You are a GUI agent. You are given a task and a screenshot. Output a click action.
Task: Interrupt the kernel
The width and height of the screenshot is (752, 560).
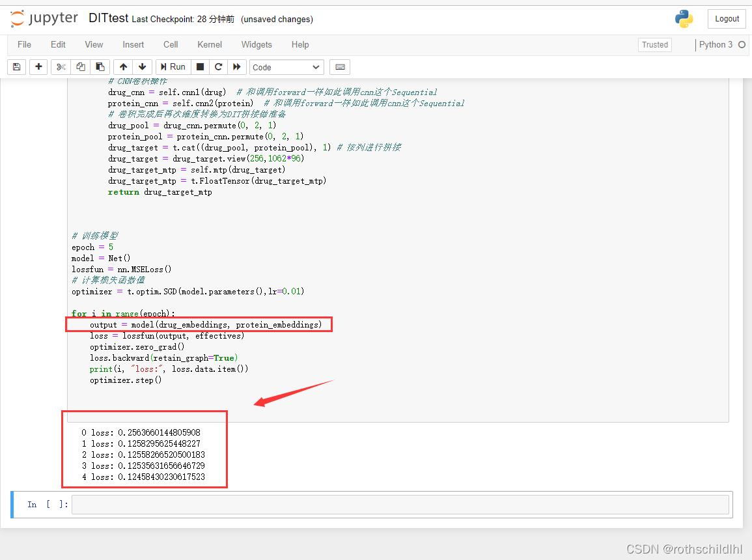coord(200,66)
